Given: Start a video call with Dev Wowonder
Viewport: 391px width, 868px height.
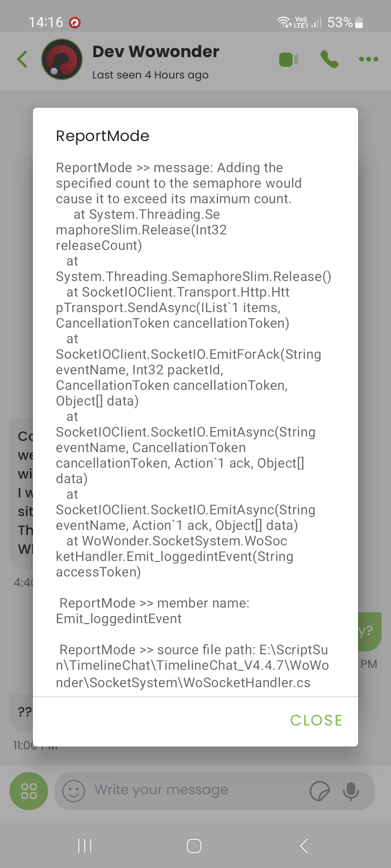Looking at the screenshot, I should pyautogui.click(x=289, y=59).
